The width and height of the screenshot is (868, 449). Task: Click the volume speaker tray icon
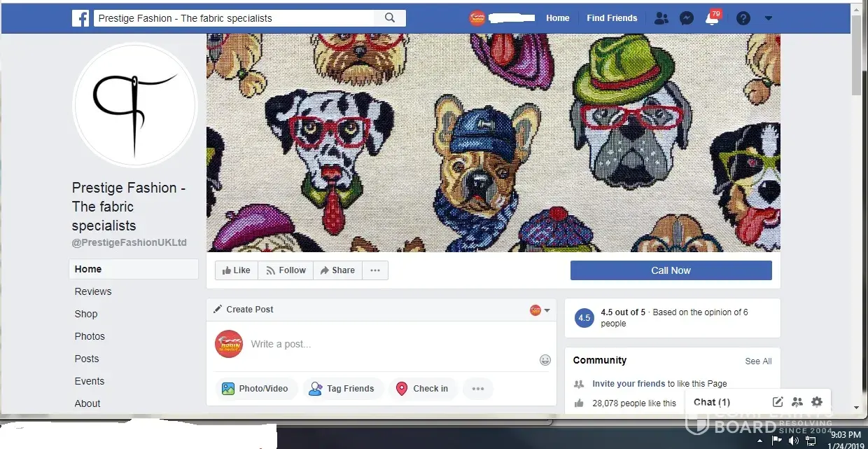[794, 441]
